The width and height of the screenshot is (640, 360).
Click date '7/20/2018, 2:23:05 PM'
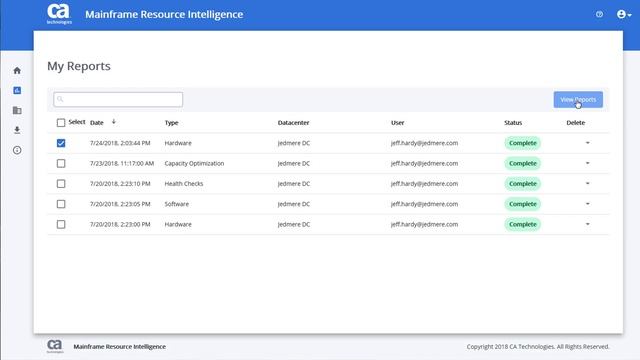click(x=120, y=204)
